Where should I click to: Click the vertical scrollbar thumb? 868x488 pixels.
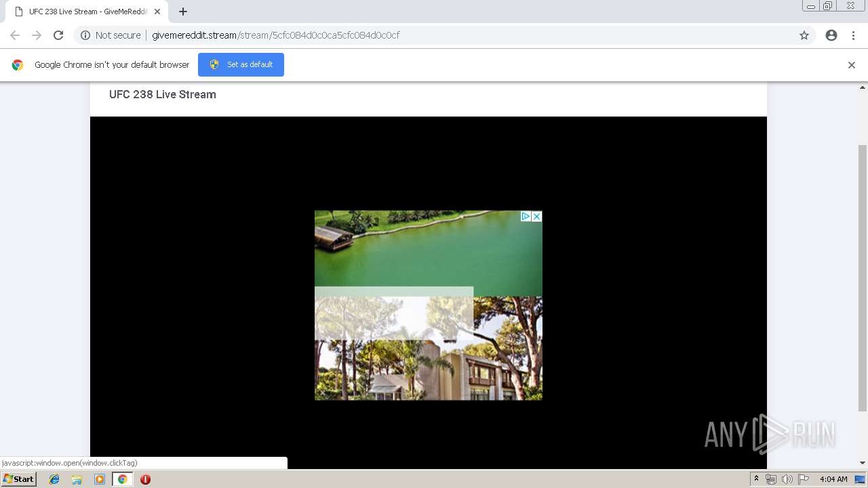coord(863,278)
